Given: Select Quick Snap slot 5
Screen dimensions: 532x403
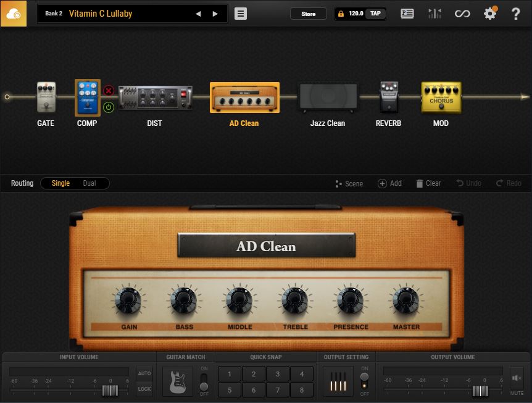Looking at the screenshot, I should [x=230, y=390].
